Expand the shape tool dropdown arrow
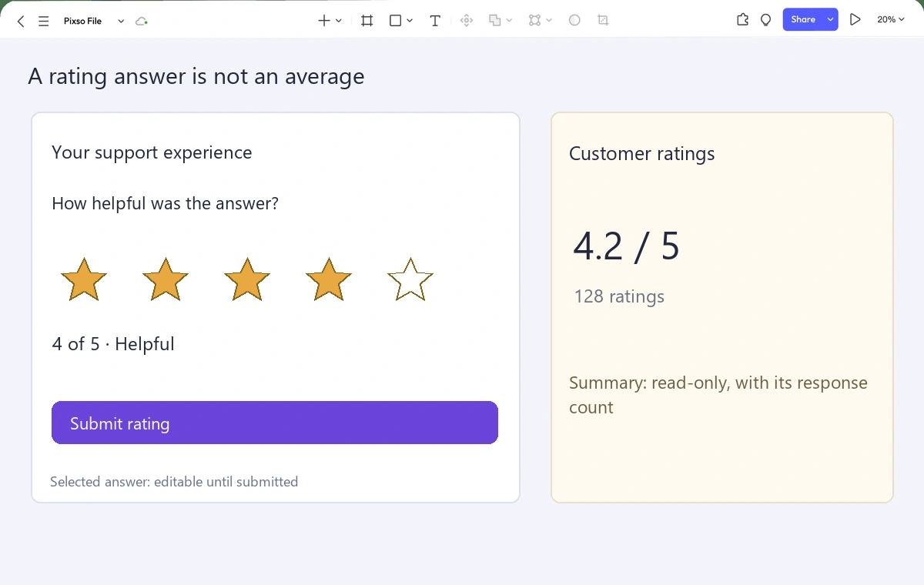The height and width of the screenshot is (585, 924). 410,21
